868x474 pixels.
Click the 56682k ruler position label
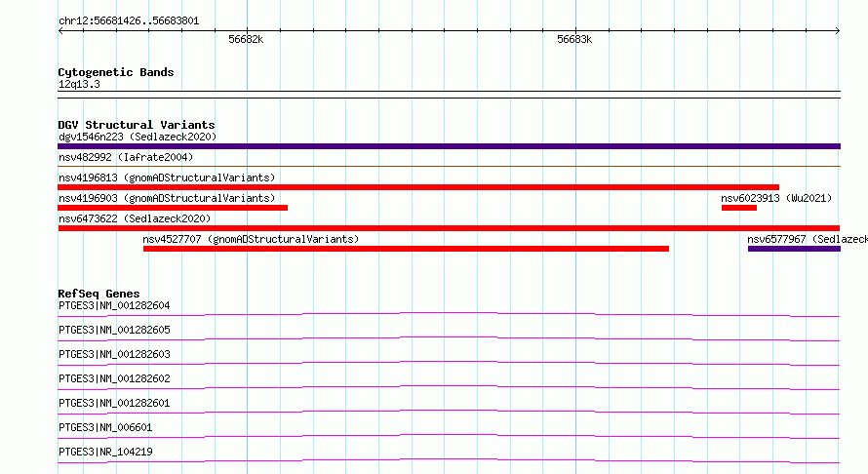pyautogui.click(x=246, y=39)
